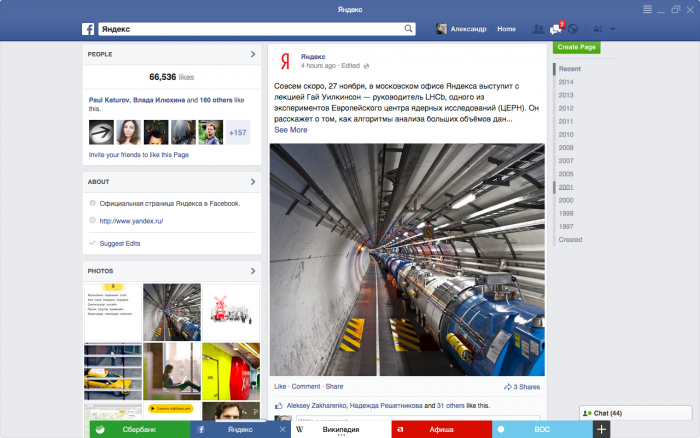
Task: Click Suggest Edits check icon
Action: pos(92,243)
